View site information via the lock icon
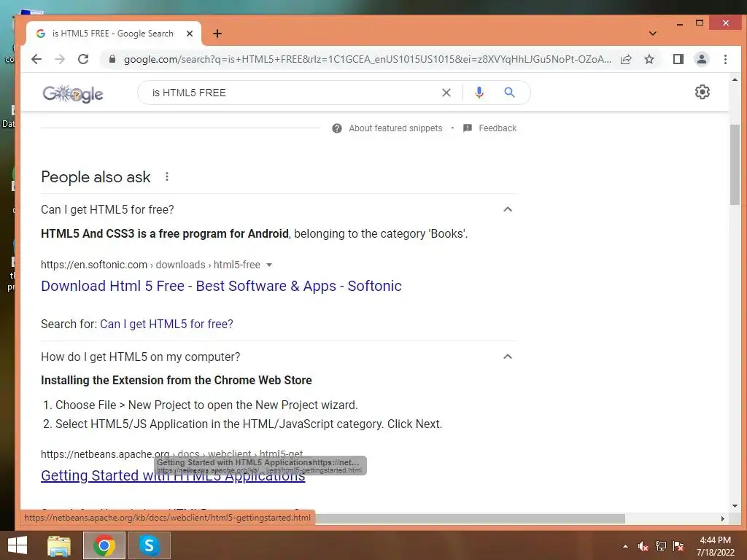This screenshot has height=560, width=747. click(x=112, y=59)
